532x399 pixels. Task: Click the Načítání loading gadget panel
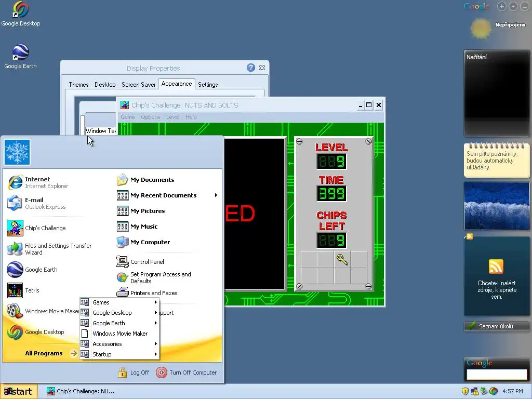[496, 93]
